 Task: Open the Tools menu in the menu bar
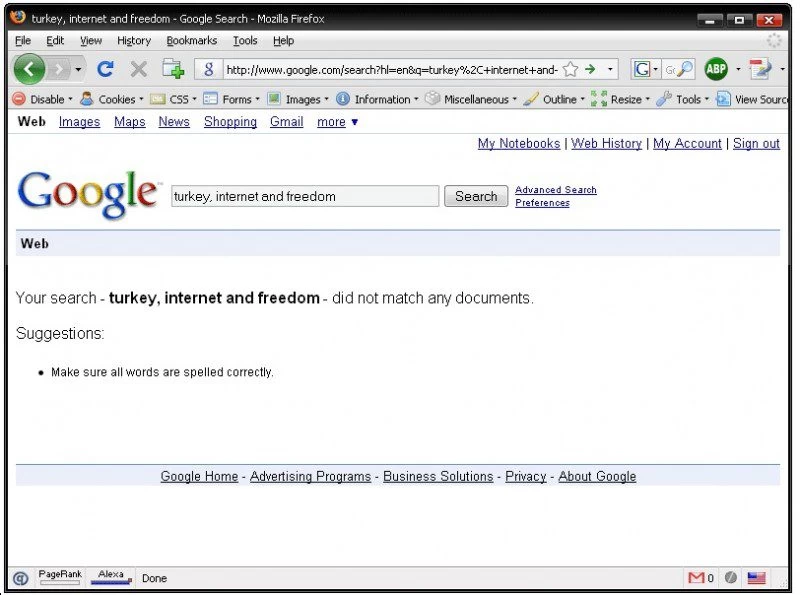pos(245,40)
